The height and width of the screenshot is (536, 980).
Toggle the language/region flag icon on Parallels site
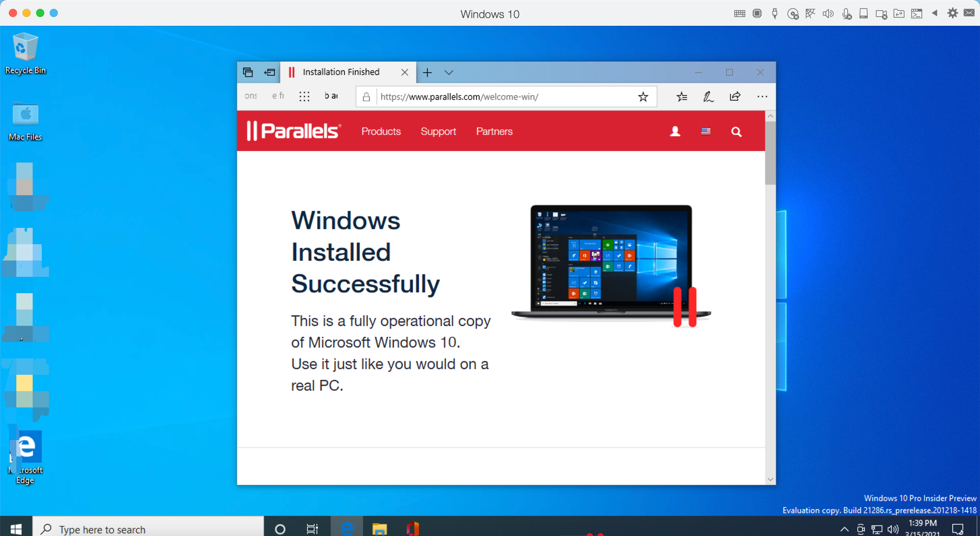tap(705, 131)
